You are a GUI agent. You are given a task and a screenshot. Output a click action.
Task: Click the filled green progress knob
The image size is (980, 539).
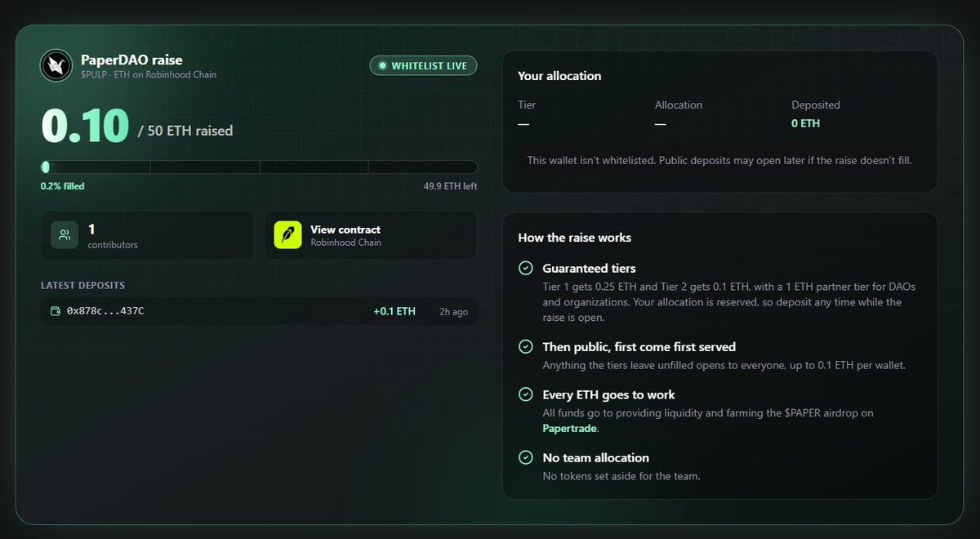pos(45,167)
